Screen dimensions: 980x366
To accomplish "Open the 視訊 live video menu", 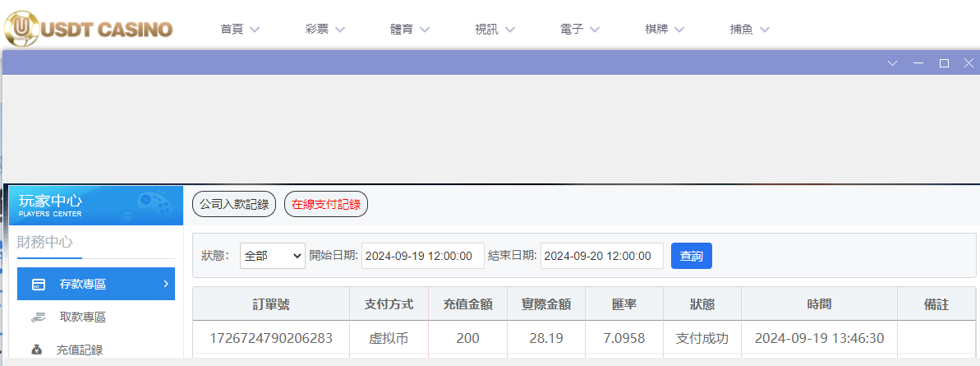I will coord(495,30).
